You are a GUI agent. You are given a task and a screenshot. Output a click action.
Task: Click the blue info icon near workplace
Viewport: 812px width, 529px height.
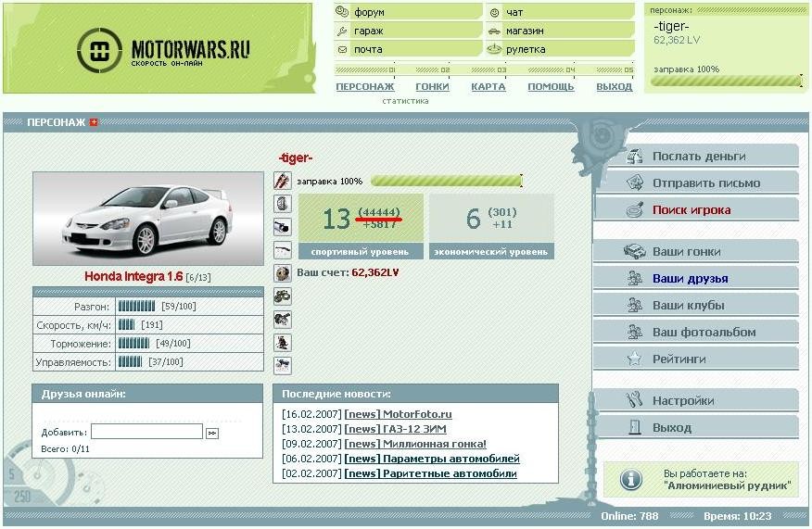[x=630, y=480]
